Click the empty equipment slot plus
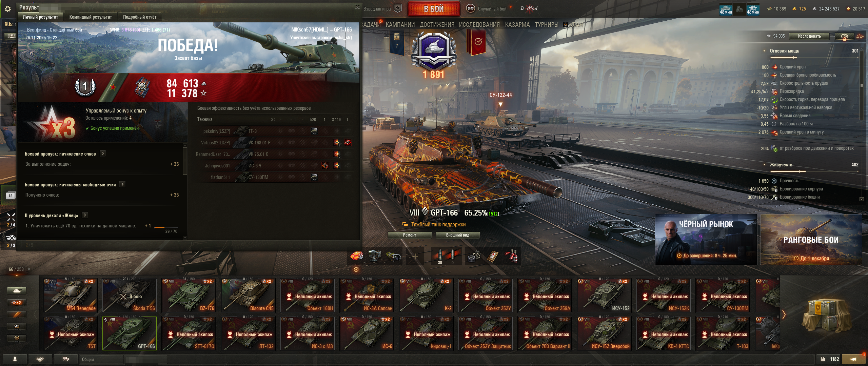The width and height of the screenshot is (868, 366). point(415,257)
